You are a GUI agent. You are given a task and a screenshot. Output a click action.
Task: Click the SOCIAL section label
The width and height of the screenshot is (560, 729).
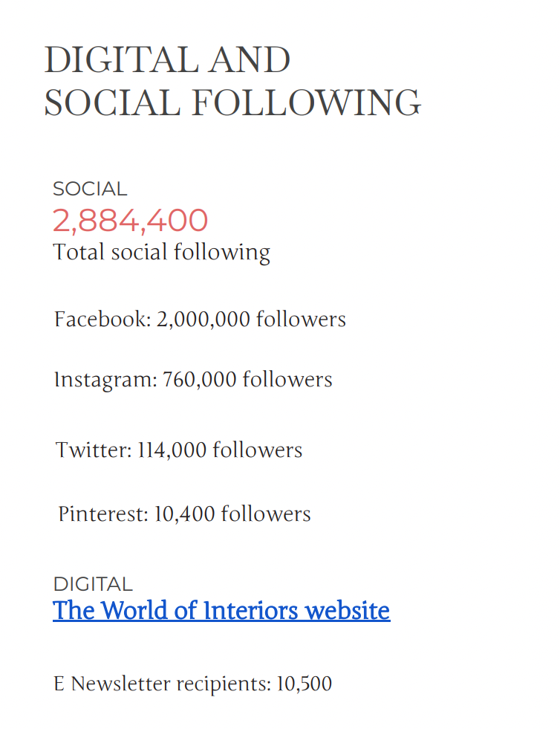point(90,189)
